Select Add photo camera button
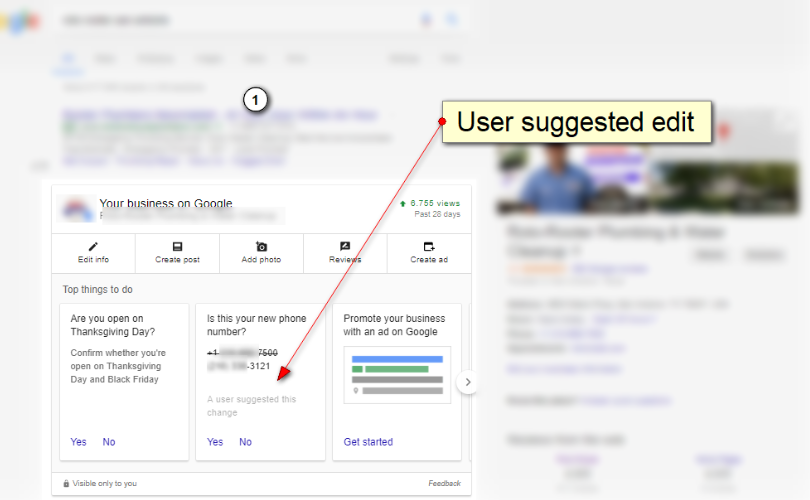This screenshot has height=500, width=810. (261, 253)
